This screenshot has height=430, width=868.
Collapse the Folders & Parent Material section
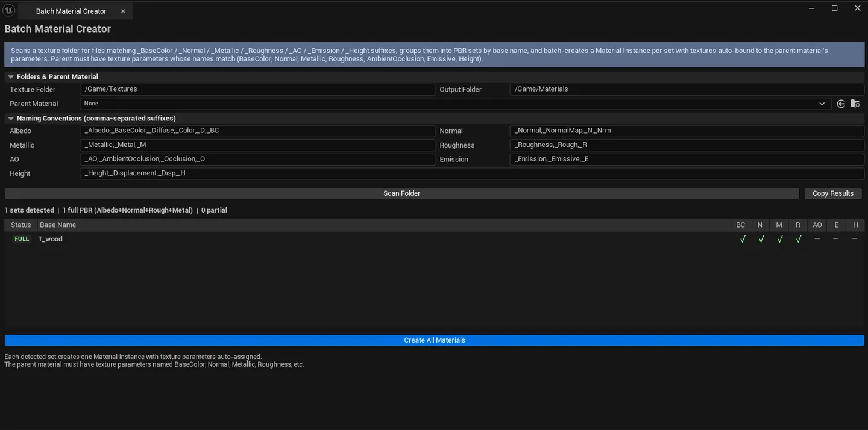coord(11,77)
